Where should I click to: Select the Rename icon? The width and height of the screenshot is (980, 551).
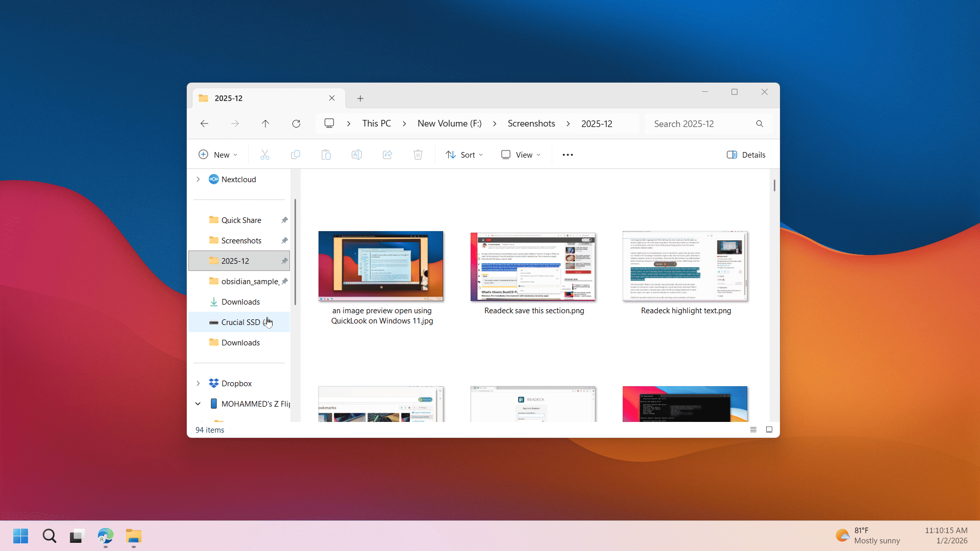(357, 154)
